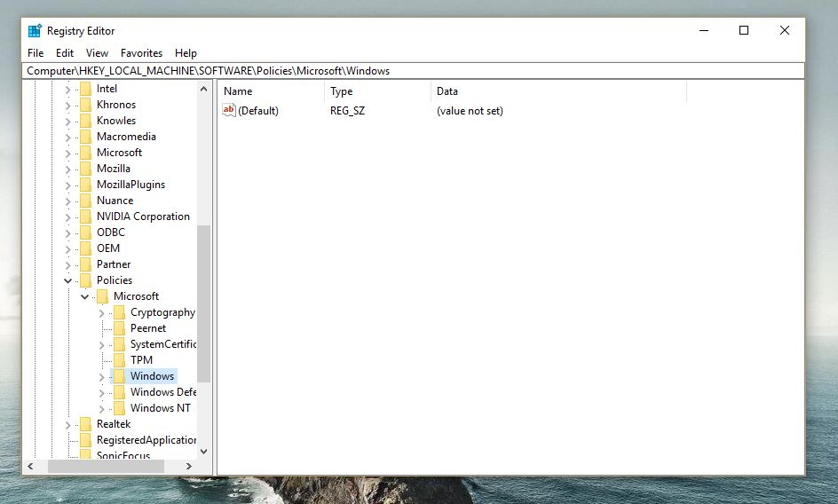Click the Khronos folder icon
The height and width of the screenshot is (504, 838).
(85, 105)
